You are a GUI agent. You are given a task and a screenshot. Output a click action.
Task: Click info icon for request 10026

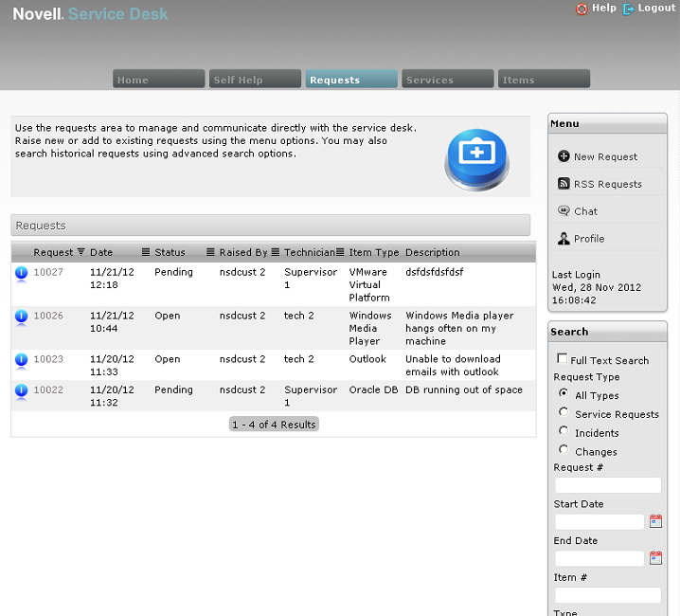point(21,317)
